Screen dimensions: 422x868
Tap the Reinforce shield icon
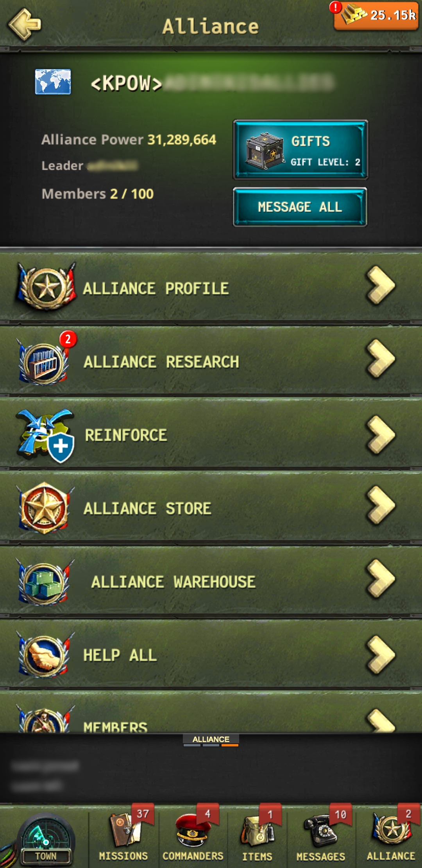pos(45,435)
